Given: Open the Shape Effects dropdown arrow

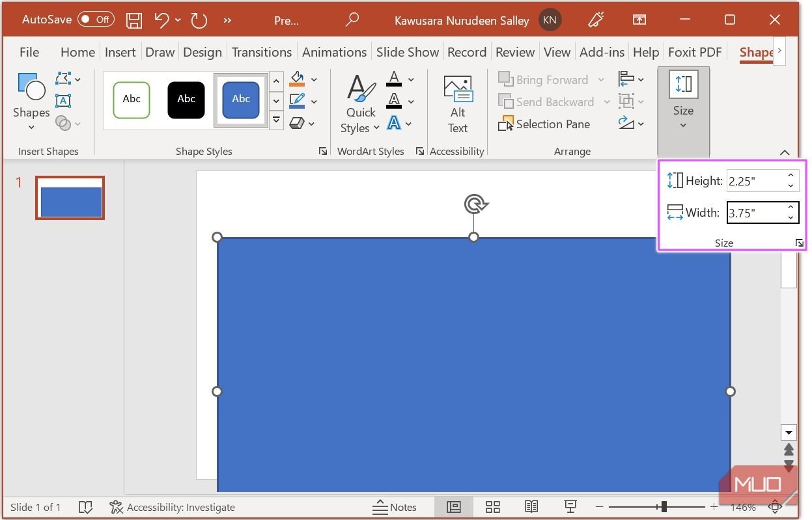Looking at the screenshot, I should [312, 123].
